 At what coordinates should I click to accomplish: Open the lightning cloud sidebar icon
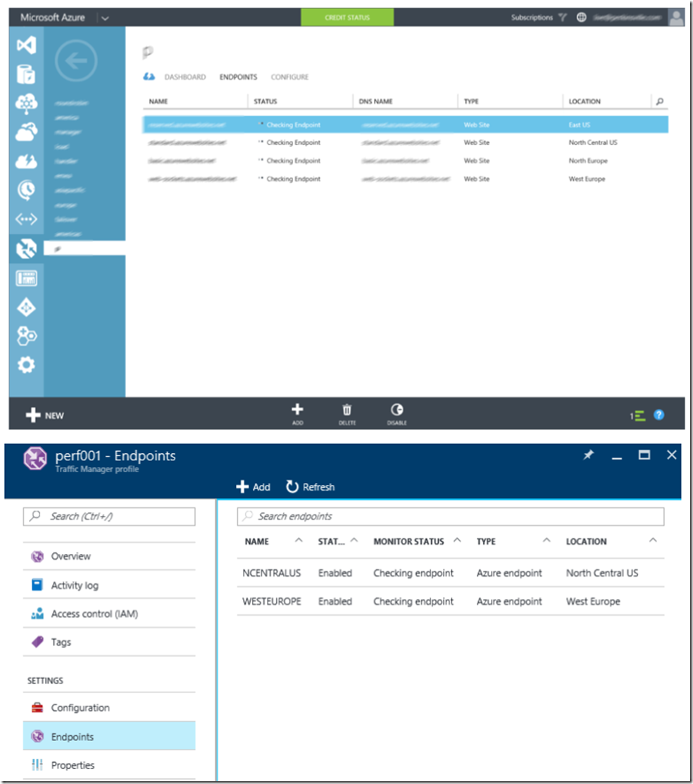26,161
